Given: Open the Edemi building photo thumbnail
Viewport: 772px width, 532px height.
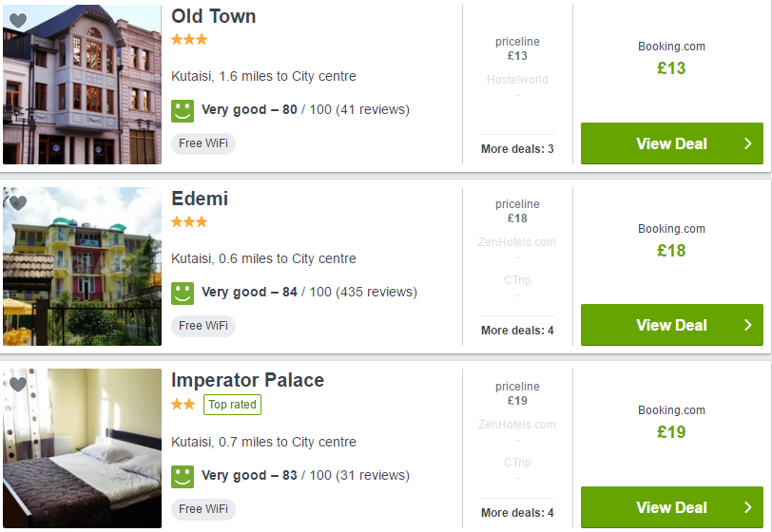Looking at the screenshot, I should click(82, 266).
